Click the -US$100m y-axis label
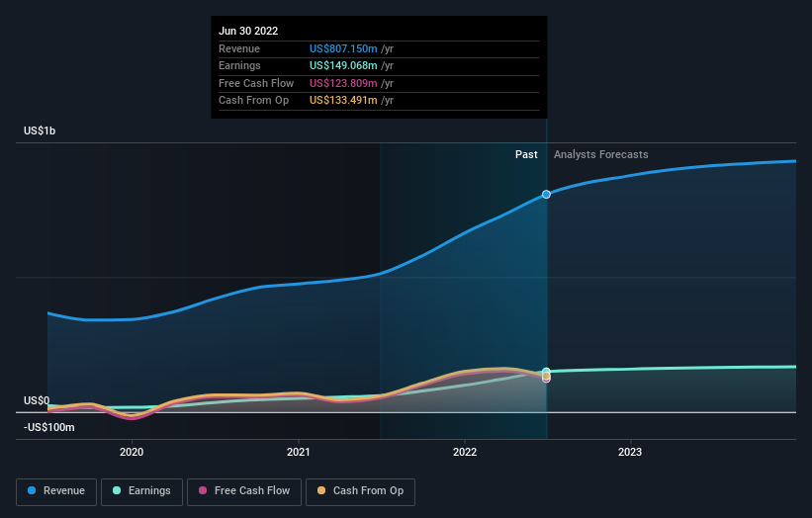Viewport: 812px width, 518px height. click(x=49, y=427)
